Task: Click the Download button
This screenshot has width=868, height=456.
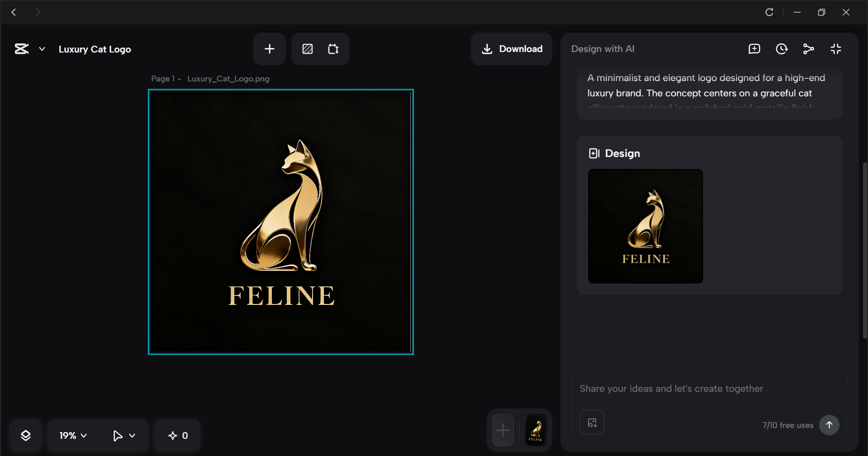Action: pyautogui.click(x=511, y=49)
